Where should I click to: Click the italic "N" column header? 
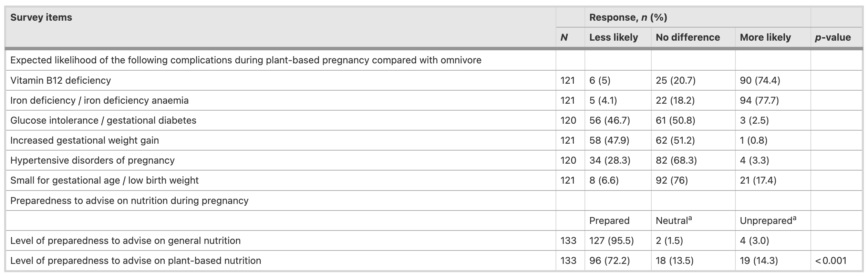coord(564,37)
